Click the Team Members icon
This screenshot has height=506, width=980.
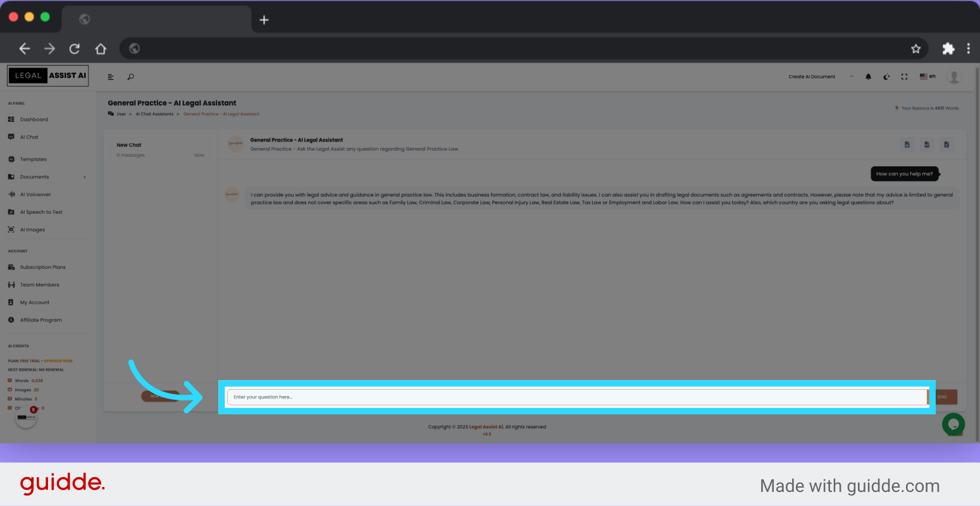(x=11, y=285)
